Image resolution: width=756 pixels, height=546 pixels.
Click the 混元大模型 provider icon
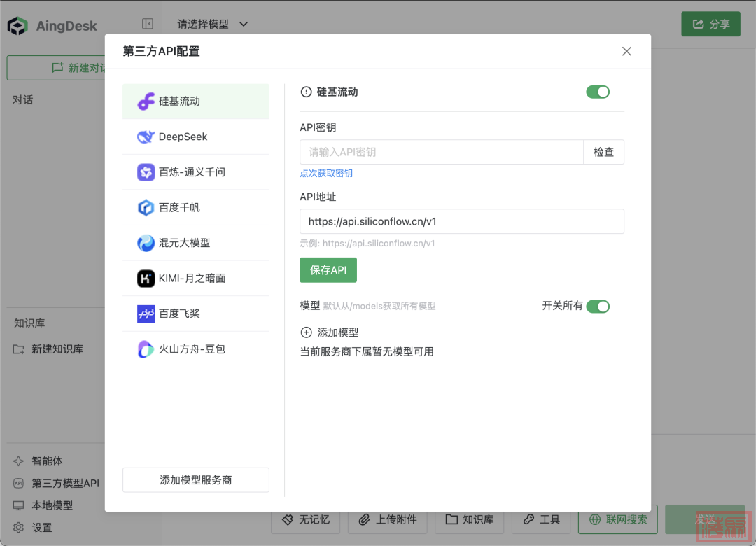(146, 243)
